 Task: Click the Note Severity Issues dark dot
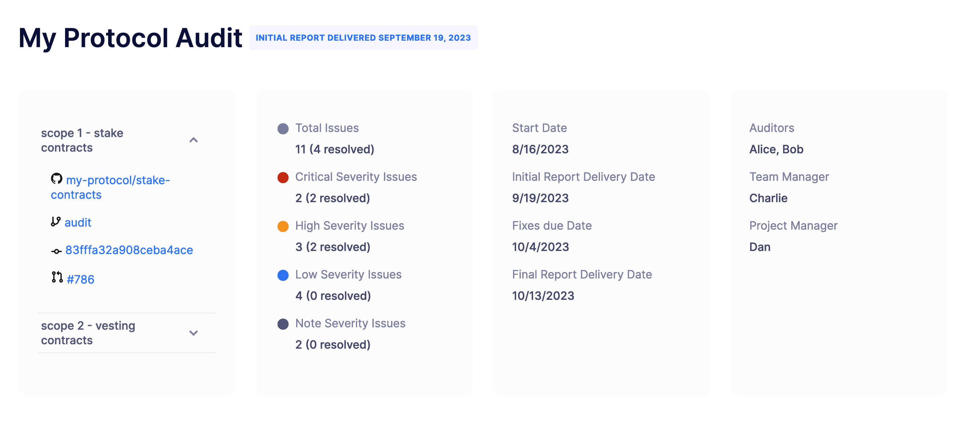point(283,324)
